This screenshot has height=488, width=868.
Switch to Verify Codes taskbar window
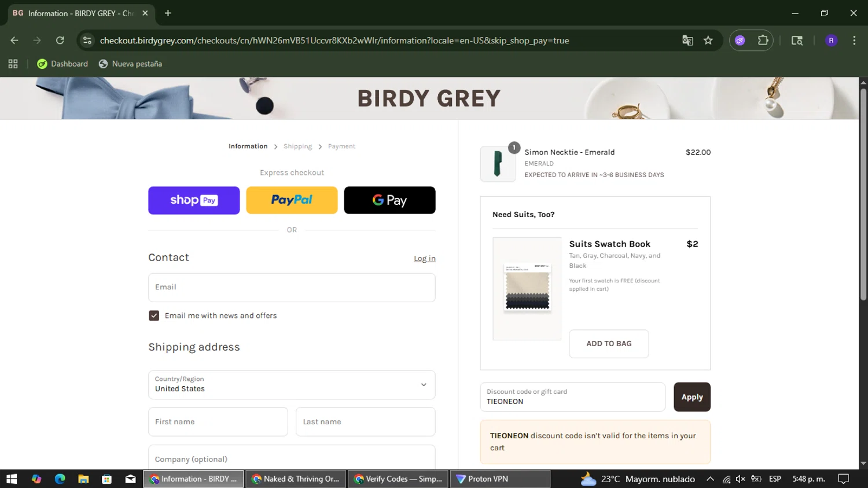click(x=398, y=479)
